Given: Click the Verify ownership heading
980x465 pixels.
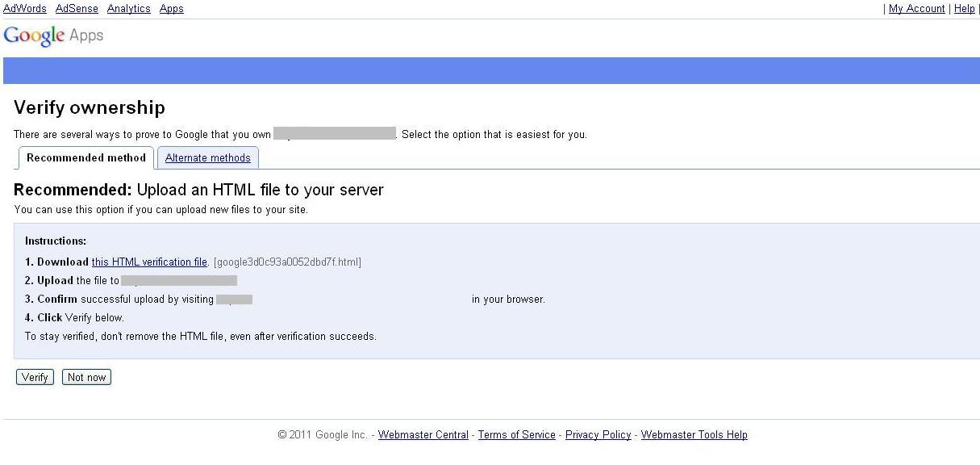Looking at the screenshot, I should 90,108.
